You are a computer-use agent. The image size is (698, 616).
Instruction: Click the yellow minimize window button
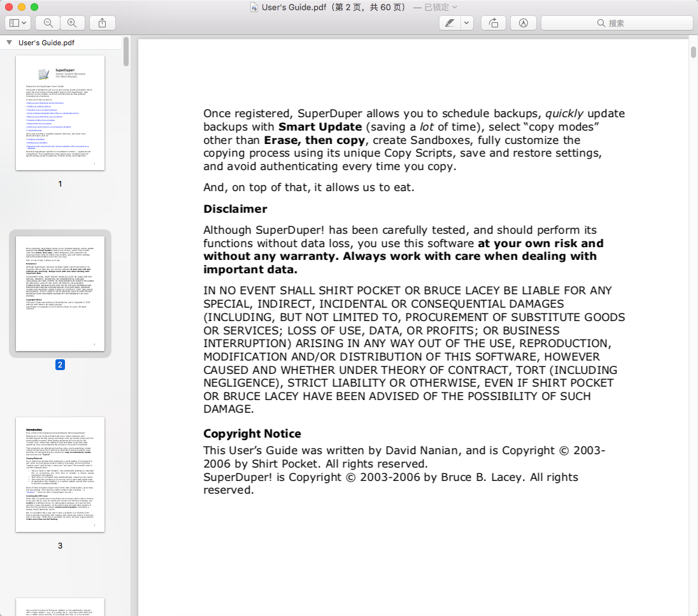(22, 7)
